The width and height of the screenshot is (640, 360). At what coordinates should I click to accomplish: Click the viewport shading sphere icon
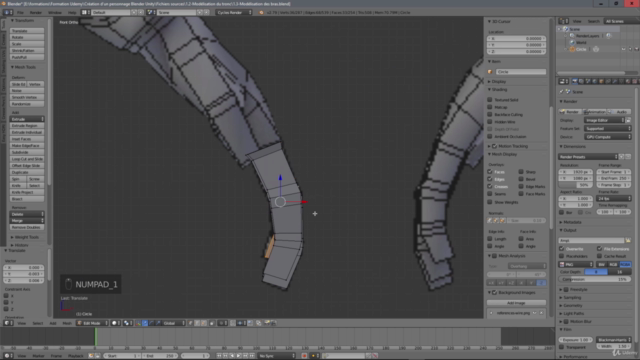(x=115, y=323)
